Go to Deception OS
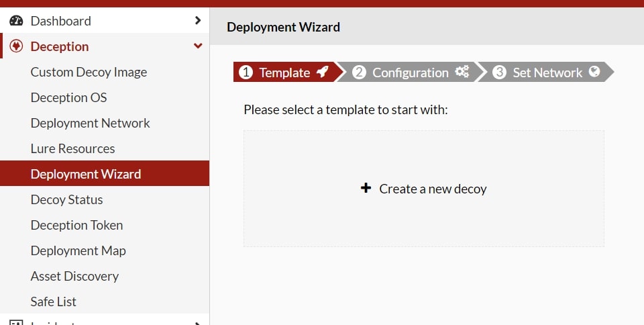The width and height of the screenshot is (644, 325). pos(68,97)
